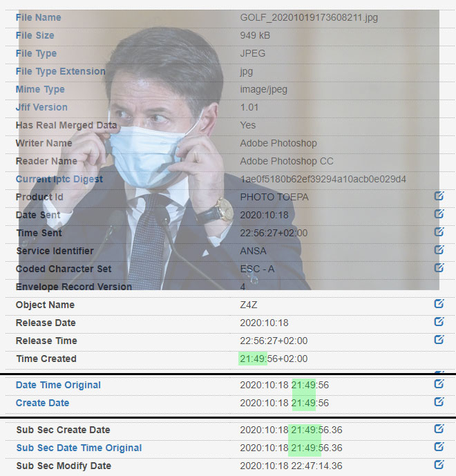The width and height of the screenshot is (456, 476).
Task: Click the JPEG file type value
Action: pos(253,53)
